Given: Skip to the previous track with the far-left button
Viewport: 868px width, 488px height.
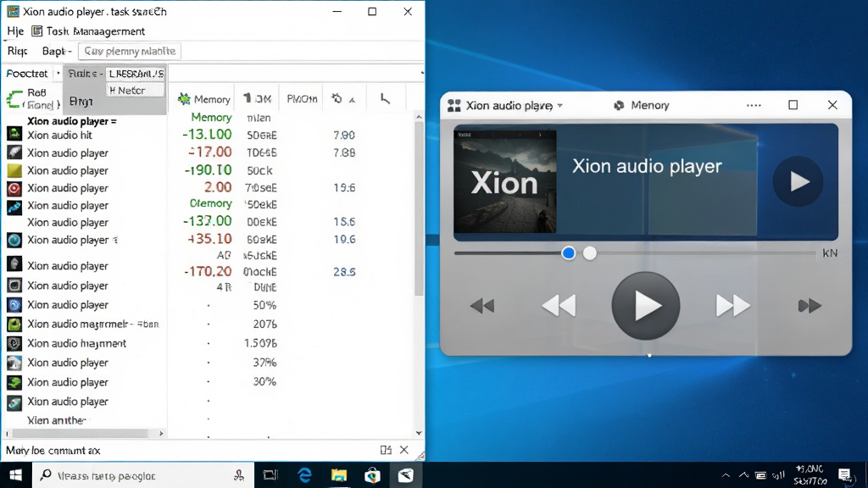Looking at the screenshot, I should (482, 305).
